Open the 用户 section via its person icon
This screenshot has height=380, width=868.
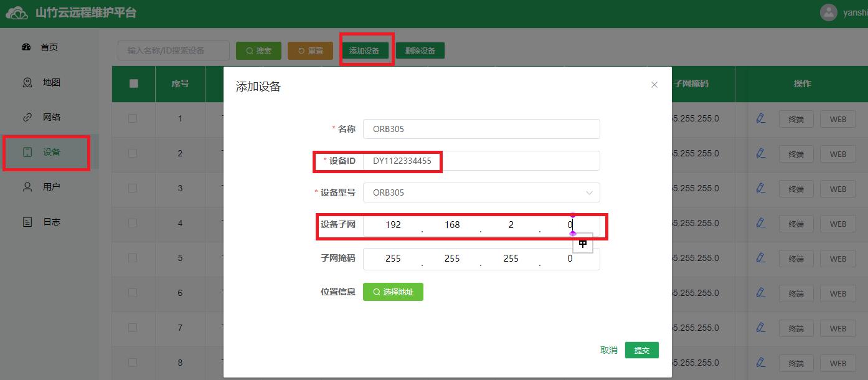click(x=26, y=186)
